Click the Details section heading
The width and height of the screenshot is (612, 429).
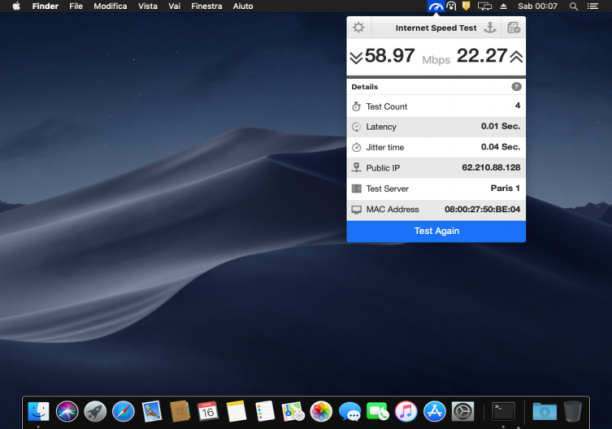click(x=365, y=87)
